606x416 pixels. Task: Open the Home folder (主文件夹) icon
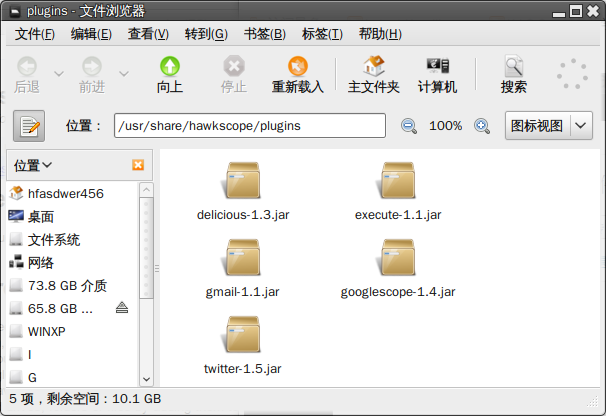tap(374, 66)
